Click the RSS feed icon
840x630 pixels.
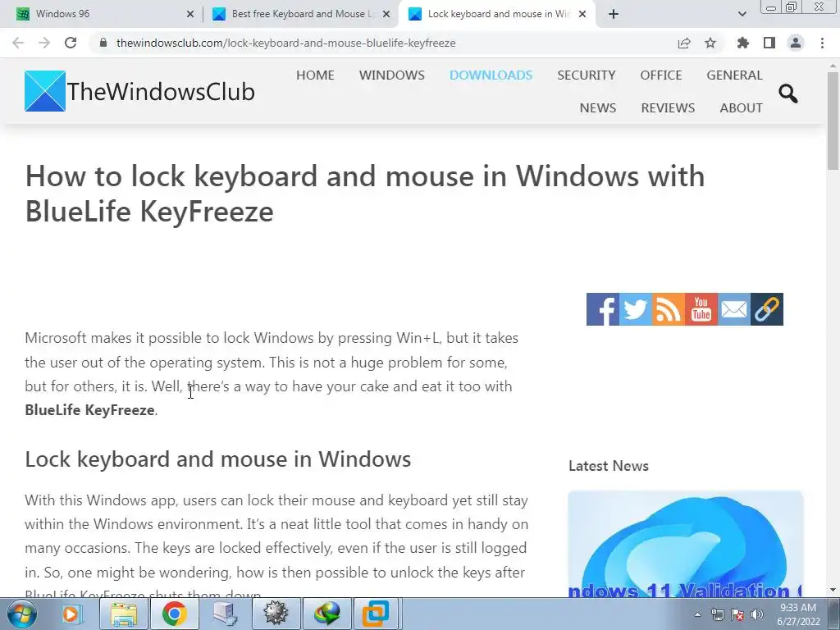coord(668,309)
